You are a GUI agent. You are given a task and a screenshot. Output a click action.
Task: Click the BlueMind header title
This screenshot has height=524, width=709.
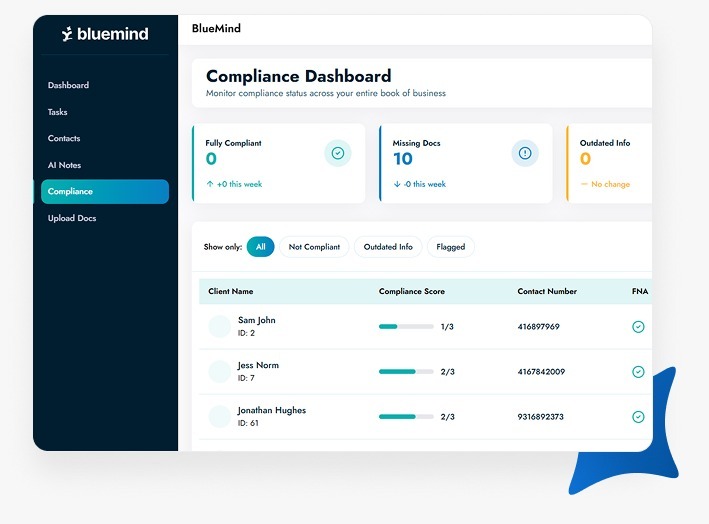pos(216,28)
